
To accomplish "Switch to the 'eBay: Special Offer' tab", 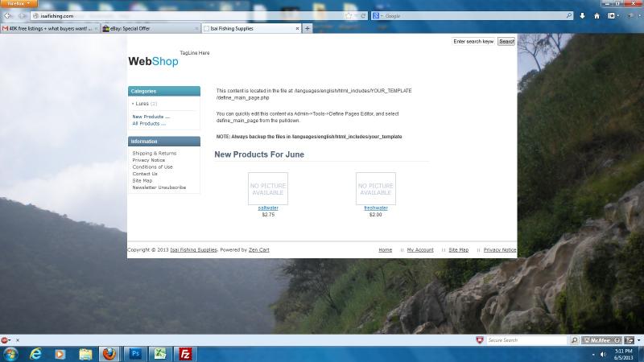I will (150, 29).
